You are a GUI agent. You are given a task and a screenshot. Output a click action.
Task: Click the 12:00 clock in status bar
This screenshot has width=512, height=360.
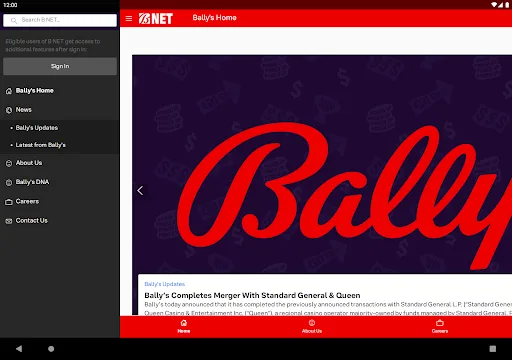10,5
